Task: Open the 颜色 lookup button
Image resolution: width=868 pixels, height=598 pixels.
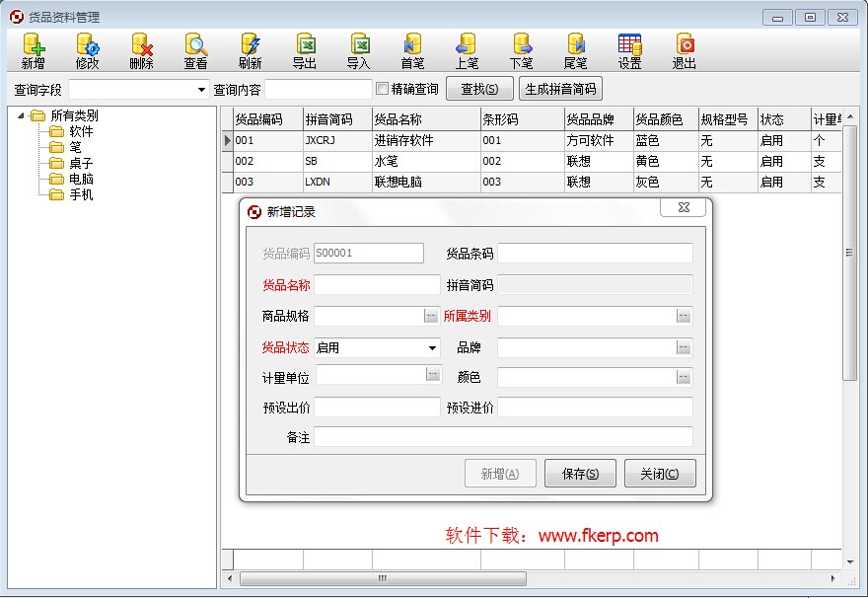Action: click(x=684, y=377)
